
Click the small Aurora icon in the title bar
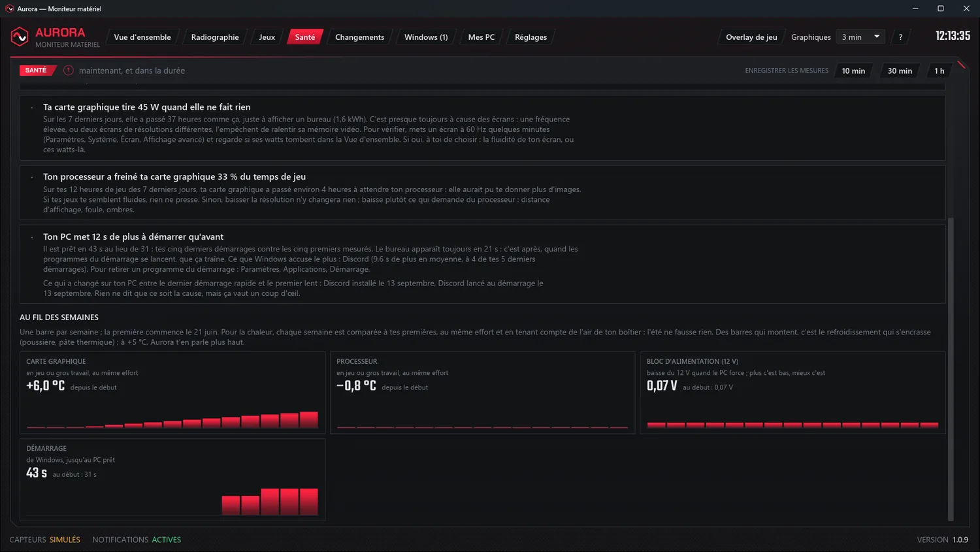[9, 8]
